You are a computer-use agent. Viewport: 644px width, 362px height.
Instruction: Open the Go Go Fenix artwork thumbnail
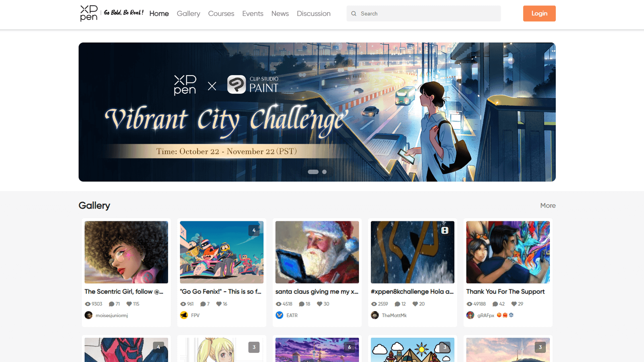221,252
